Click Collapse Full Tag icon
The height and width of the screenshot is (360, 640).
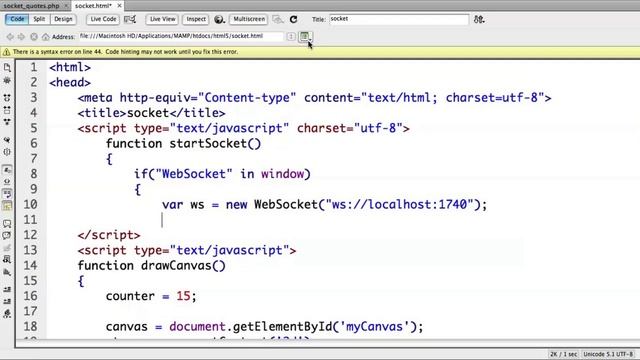pyautogui.click(x=7, y=98)
